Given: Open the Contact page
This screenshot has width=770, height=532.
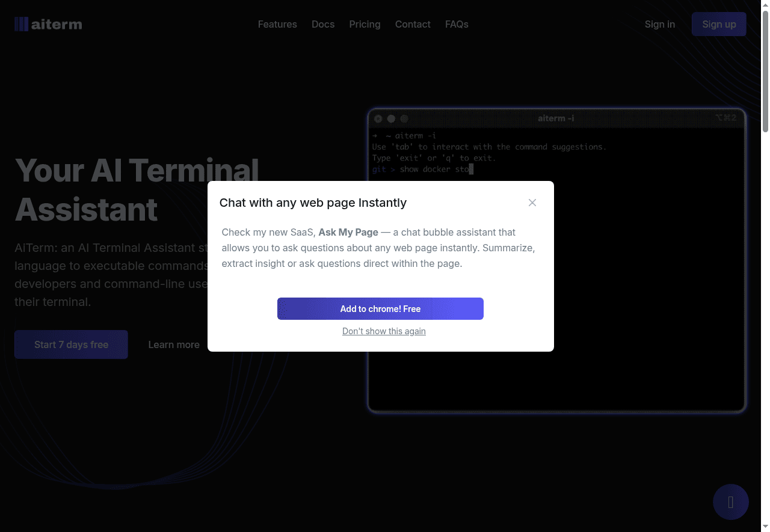Looking at the screenshot, I should coord(413,24).
